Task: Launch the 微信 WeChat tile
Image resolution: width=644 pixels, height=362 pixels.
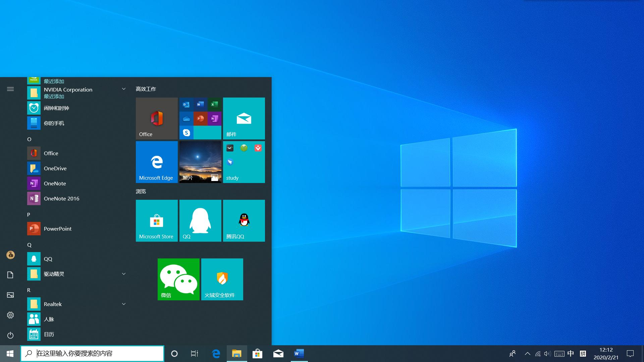Action: pos(178,279)
